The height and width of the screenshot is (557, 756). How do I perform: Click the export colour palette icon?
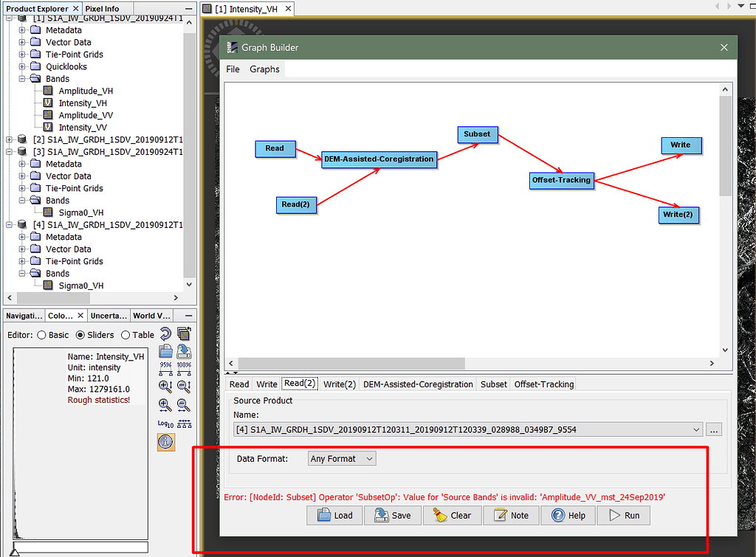183,350
